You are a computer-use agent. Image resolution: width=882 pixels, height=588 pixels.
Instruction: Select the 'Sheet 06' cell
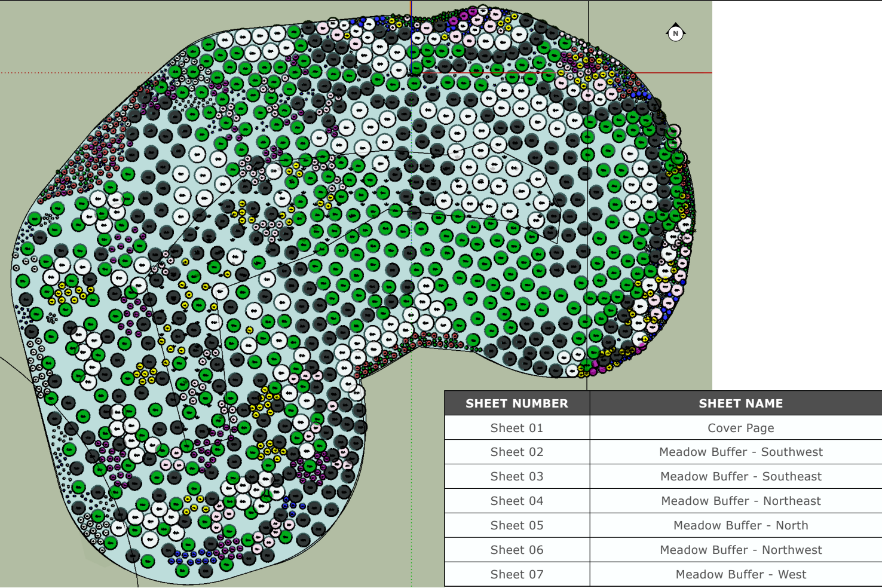517,550
